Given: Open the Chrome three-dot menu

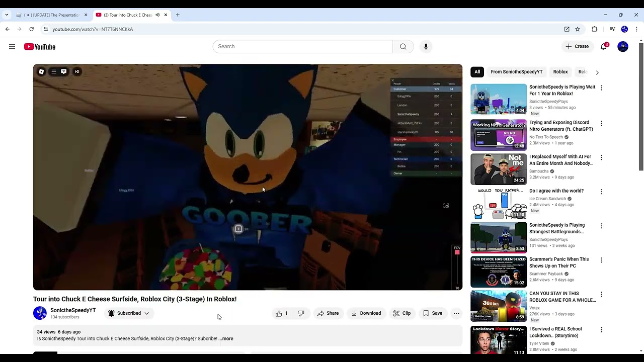Looking at the screenshot, I should [636, 29].
